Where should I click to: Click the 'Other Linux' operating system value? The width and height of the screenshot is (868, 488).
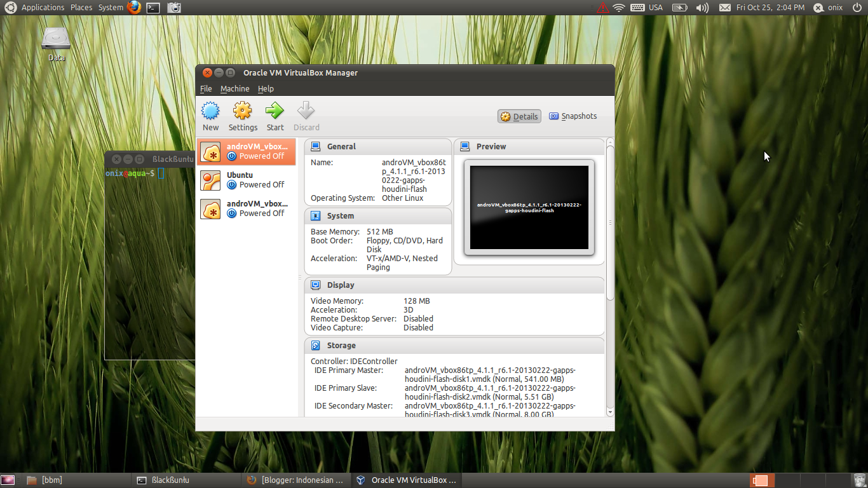[403, 198]
